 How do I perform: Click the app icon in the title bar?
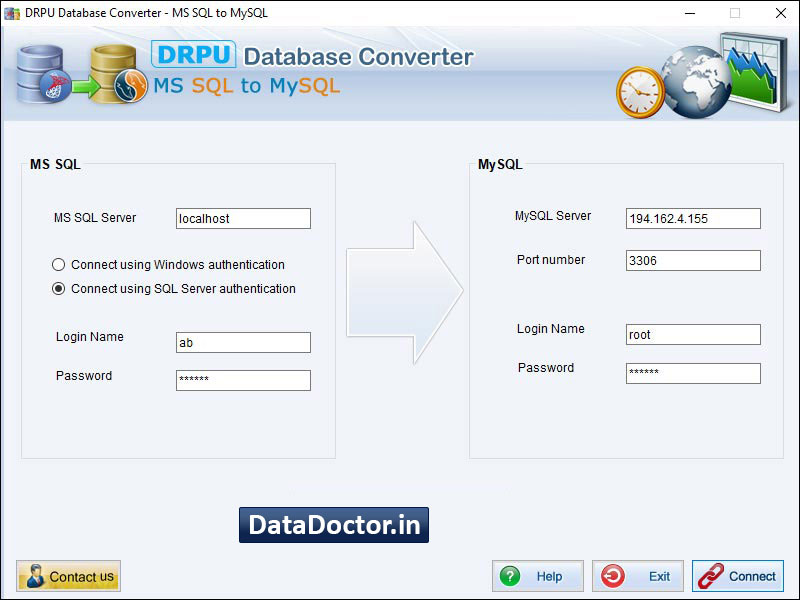(x=10, y=13)
